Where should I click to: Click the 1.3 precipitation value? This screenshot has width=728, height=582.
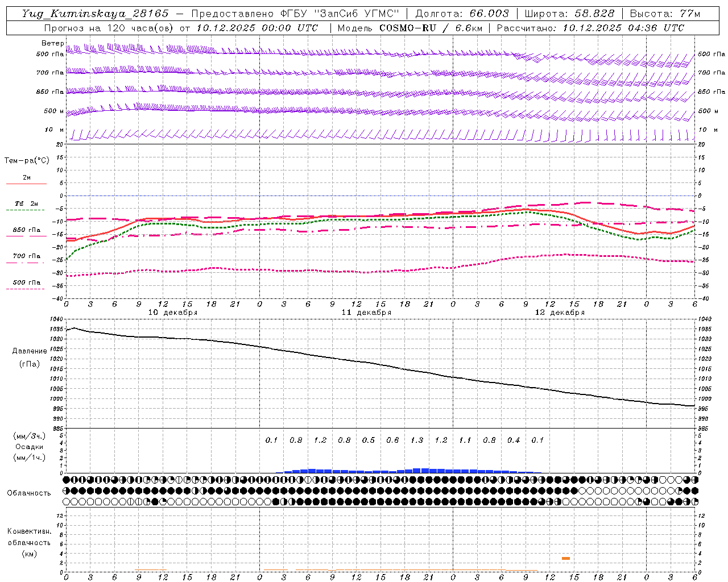coord(417,440)
